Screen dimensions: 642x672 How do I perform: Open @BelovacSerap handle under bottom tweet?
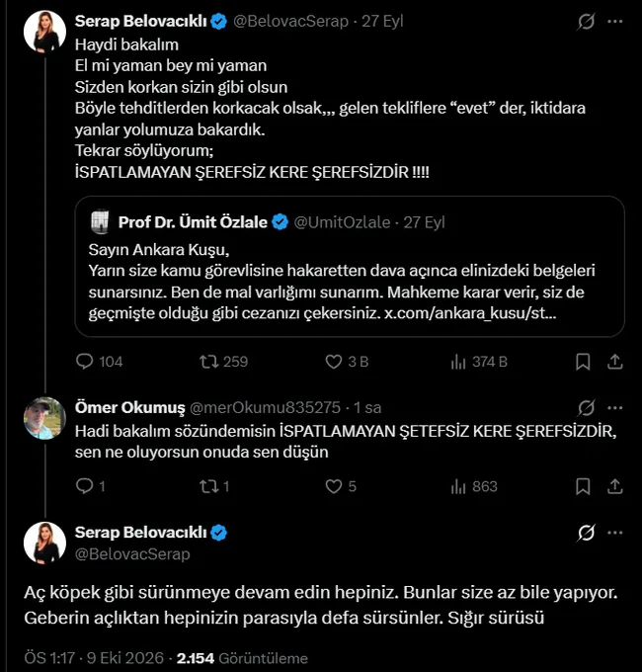(132, 554)
